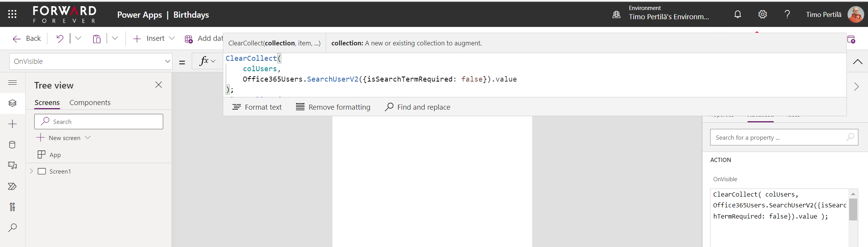Toggle the hamburger menu to collapse navigation
Viewport: 868px width, 247px height.
(x=12, y=83)
